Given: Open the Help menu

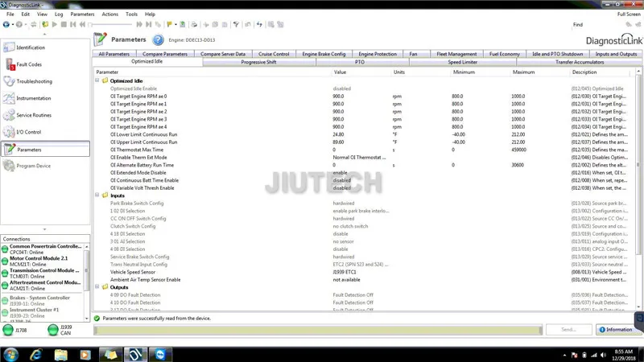Looking at the screenshot, I should (150, 14).
